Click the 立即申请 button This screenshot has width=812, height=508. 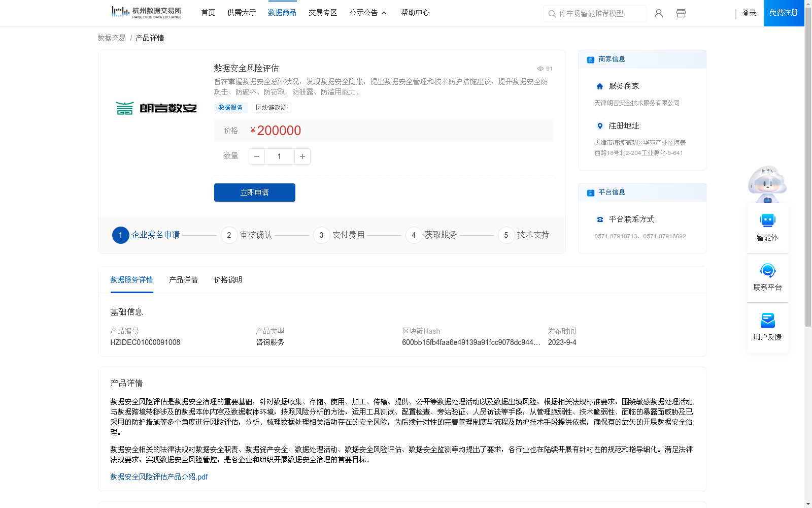255,193
